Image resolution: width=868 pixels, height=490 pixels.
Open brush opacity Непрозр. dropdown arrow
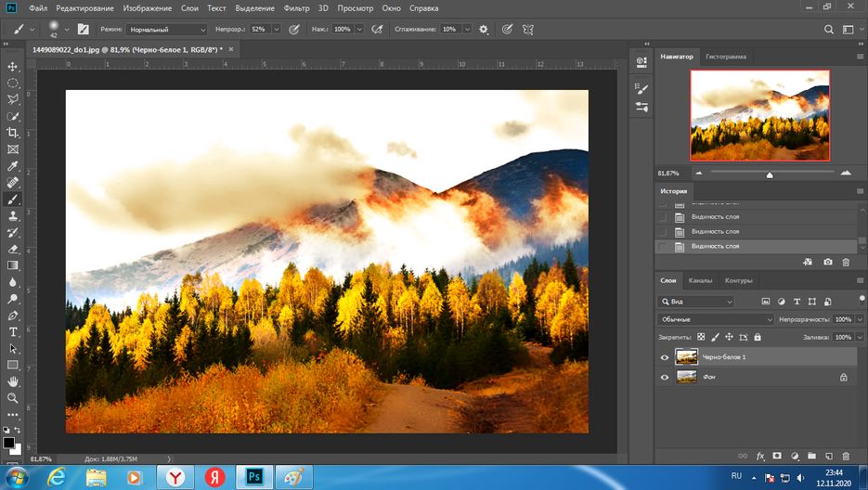point(277,30)
